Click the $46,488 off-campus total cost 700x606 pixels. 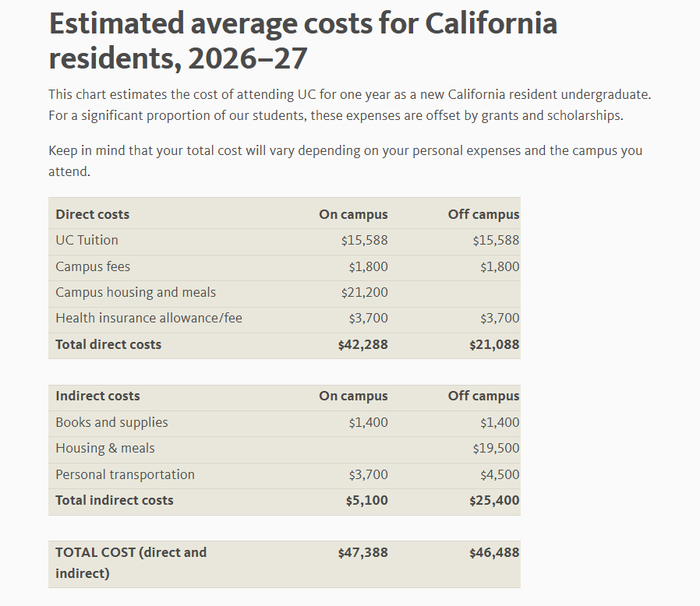coord(494,552)
